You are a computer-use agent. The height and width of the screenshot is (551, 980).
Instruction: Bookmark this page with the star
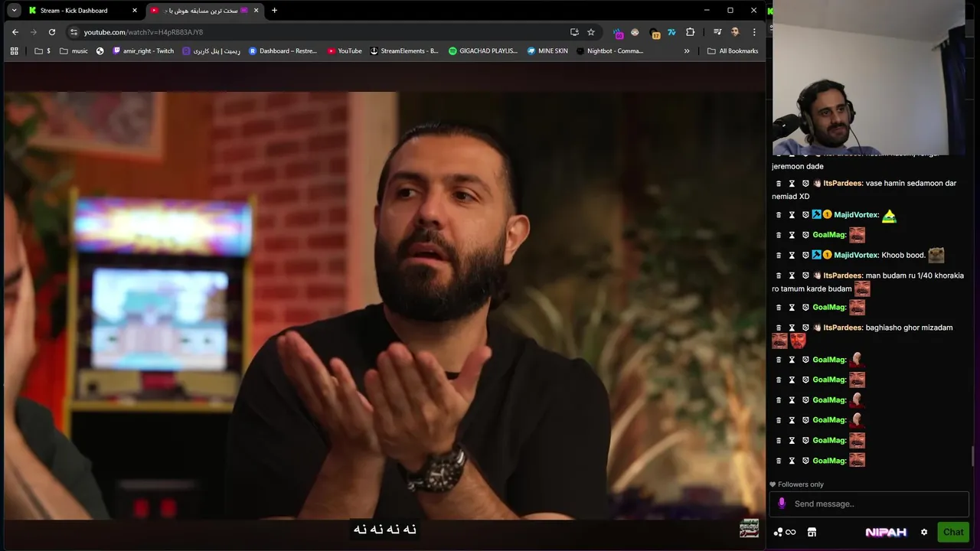(590, 32)
